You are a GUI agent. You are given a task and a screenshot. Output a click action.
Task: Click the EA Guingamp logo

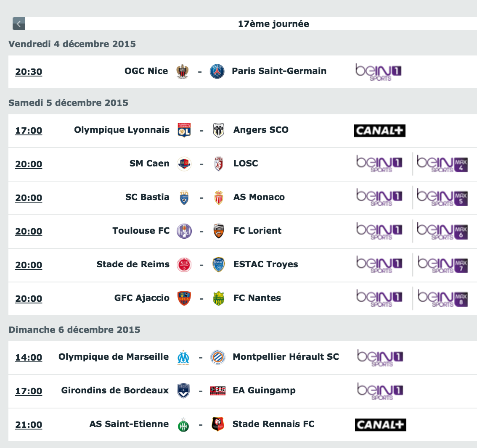(x=218, y=391)
